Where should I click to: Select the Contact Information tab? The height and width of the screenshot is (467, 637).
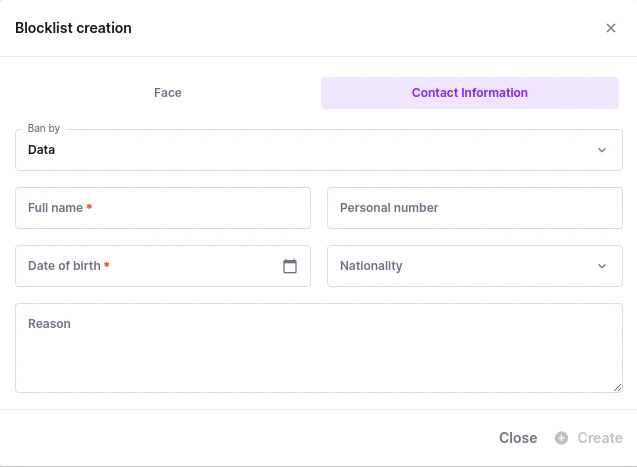click(470, 93)
